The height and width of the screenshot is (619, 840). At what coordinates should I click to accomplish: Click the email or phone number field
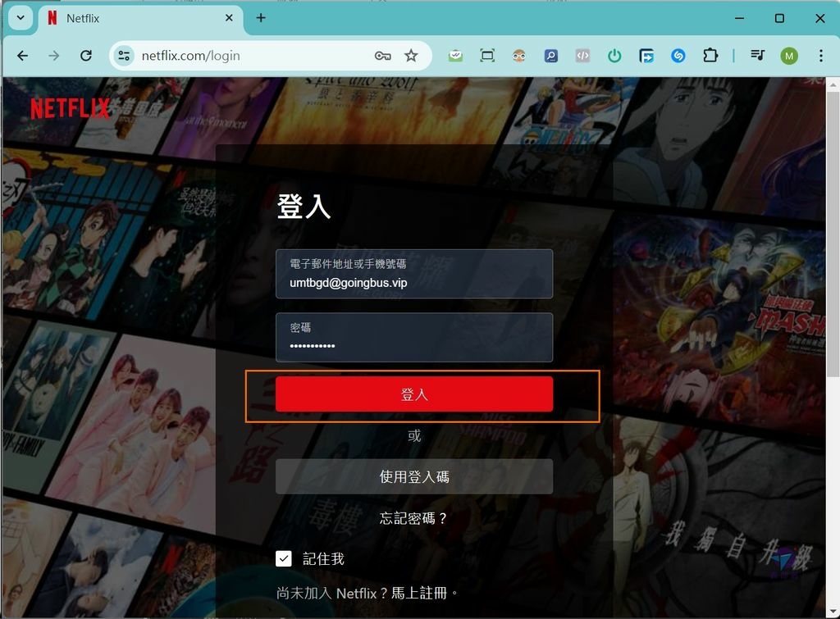[414, 274]
